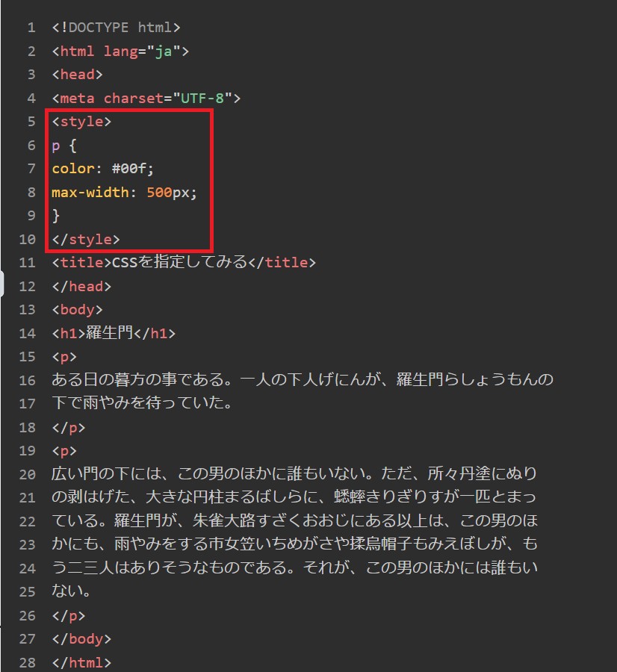
Task: Click the lang="ja" attribute on line 2
Action: tap(142, 52)
